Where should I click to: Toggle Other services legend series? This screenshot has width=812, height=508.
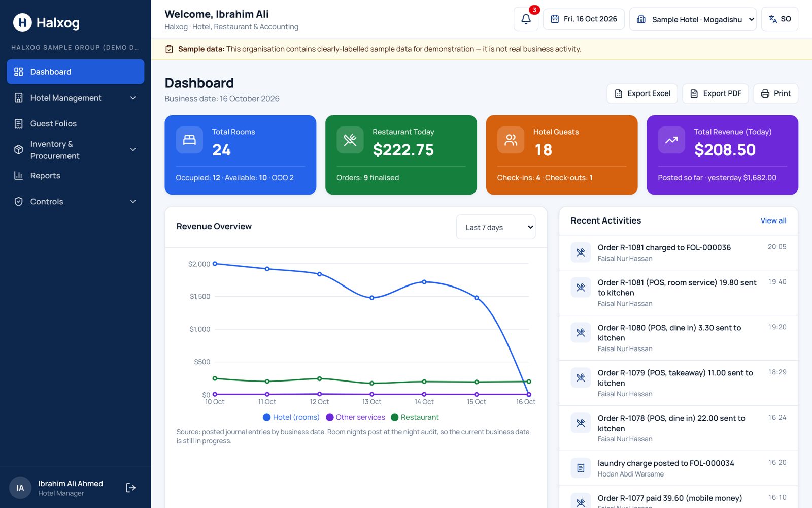pyautogui.click(x=355, y=417)
